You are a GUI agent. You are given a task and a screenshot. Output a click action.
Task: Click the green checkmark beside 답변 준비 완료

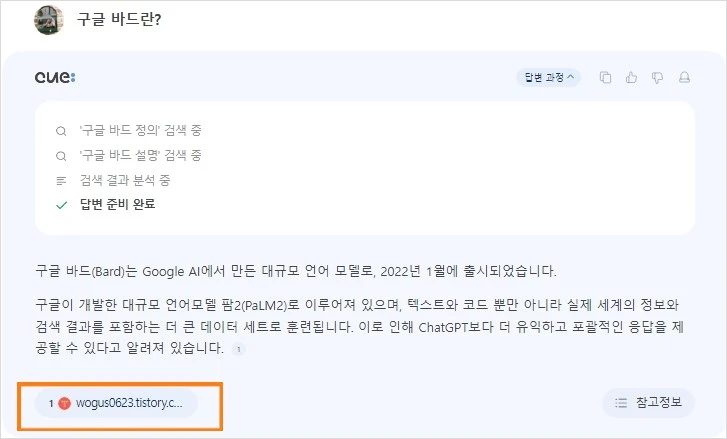pyautogui.click(x=61, y=205)
